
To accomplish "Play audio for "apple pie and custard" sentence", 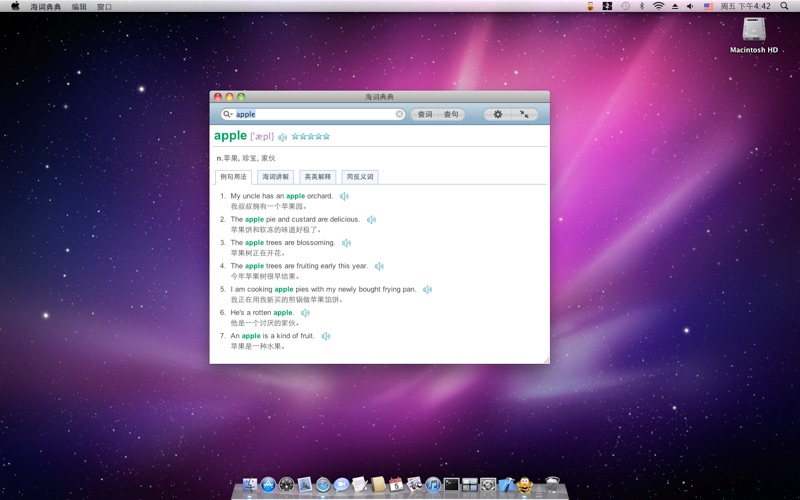I will click(371, 220).
